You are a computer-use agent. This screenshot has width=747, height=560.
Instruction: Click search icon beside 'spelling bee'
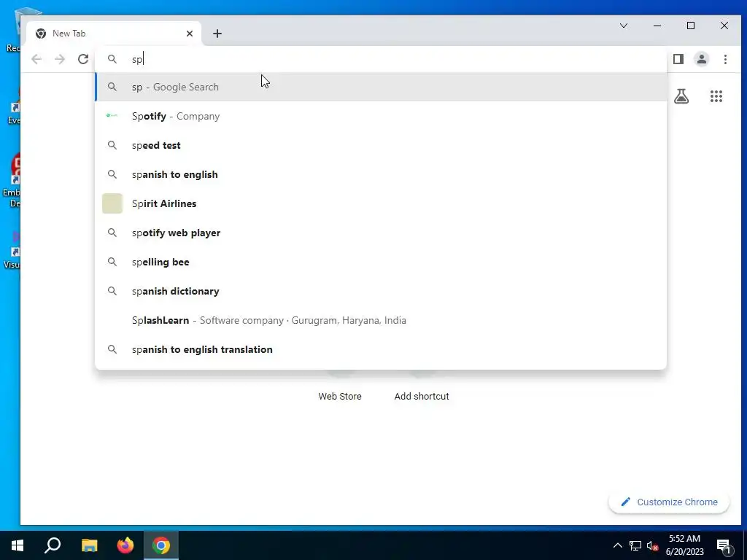[112, 262]
